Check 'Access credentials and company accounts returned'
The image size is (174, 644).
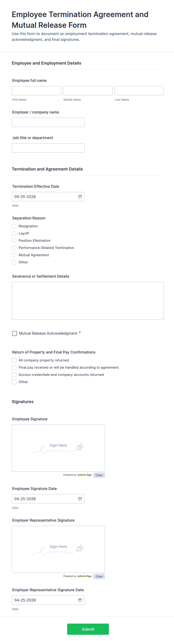pyautogui.click(x=14, y=375)
